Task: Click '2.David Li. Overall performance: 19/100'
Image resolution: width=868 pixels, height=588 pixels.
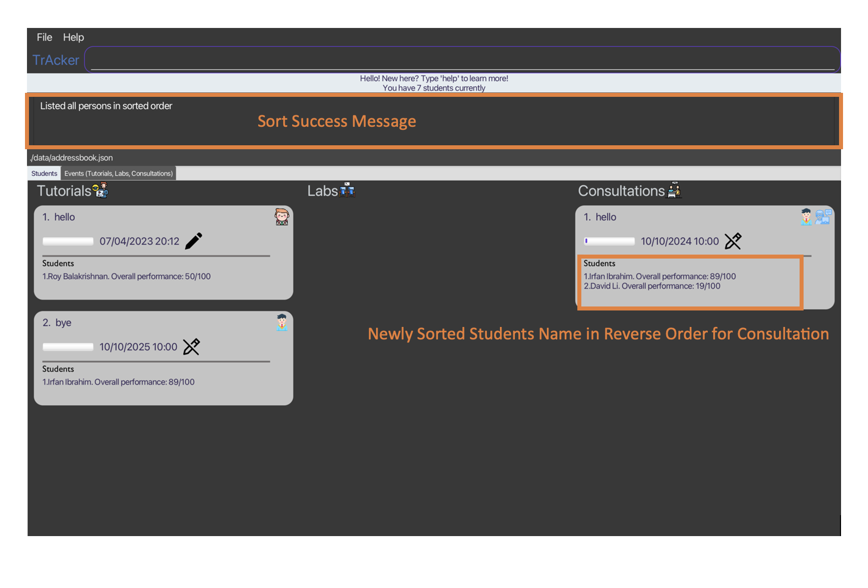Action: tap(652, 286)
